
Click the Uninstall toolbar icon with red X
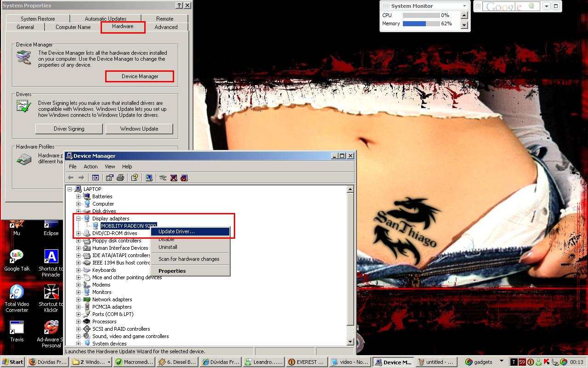pyautogui.click(x=174, y=178)
